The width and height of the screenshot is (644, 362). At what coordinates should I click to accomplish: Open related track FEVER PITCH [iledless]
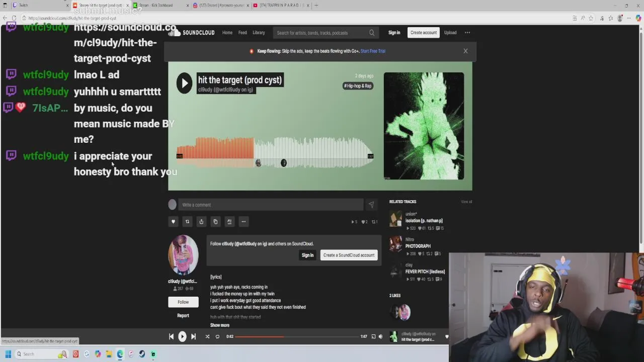pyautogui.click(x=425, y=272)
